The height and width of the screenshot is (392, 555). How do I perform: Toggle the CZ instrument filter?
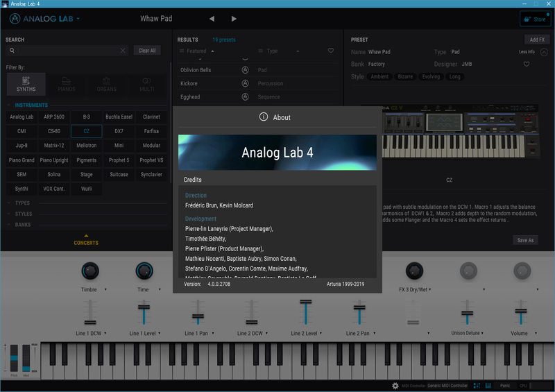click(86, 131)
